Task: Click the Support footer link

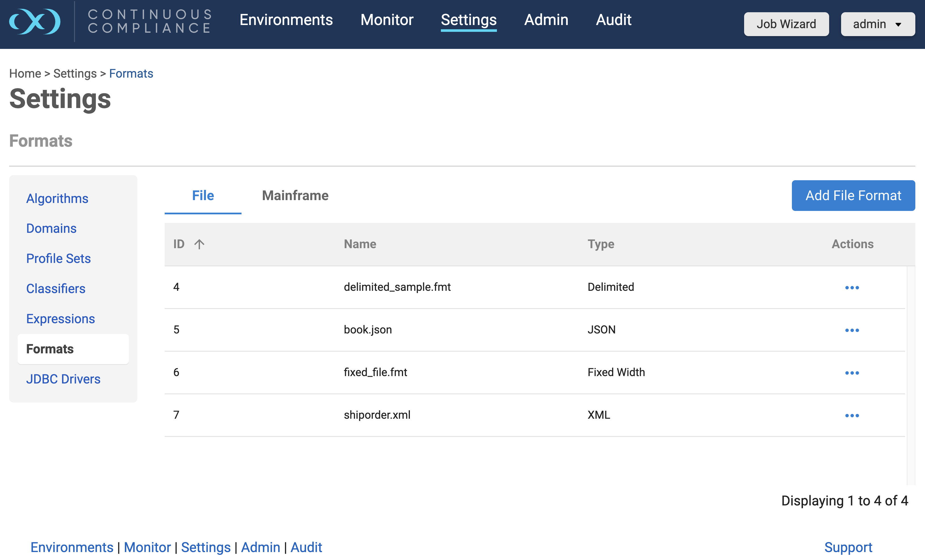Action: tap(848, 547)
